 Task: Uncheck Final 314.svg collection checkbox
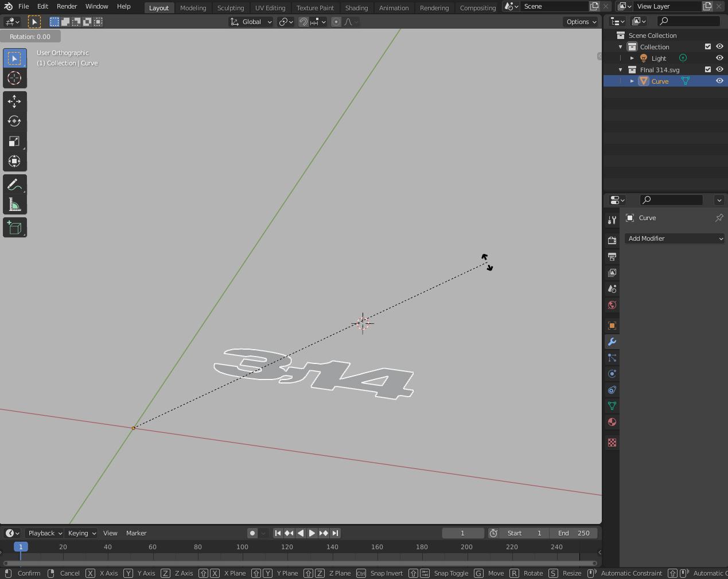[708, 69]
